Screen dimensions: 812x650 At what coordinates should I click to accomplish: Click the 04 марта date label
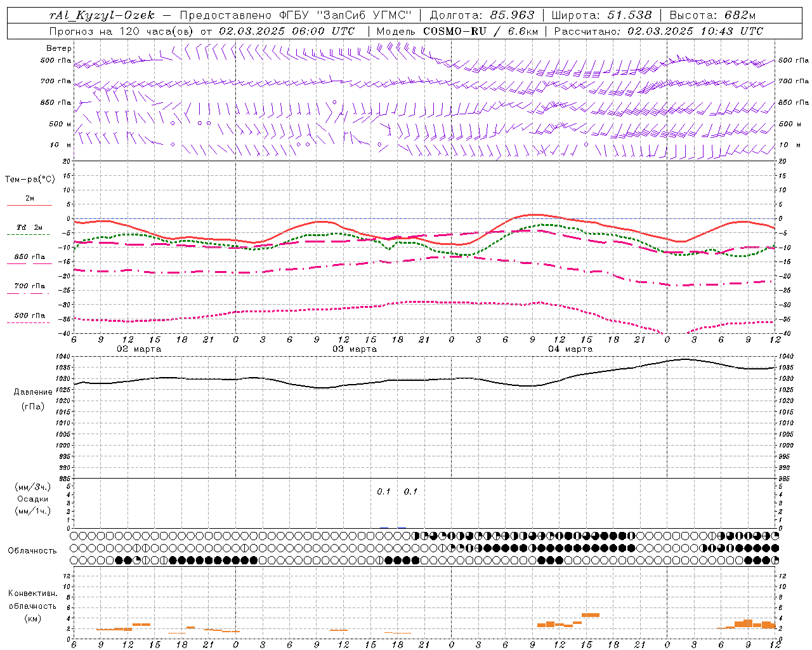570,348
